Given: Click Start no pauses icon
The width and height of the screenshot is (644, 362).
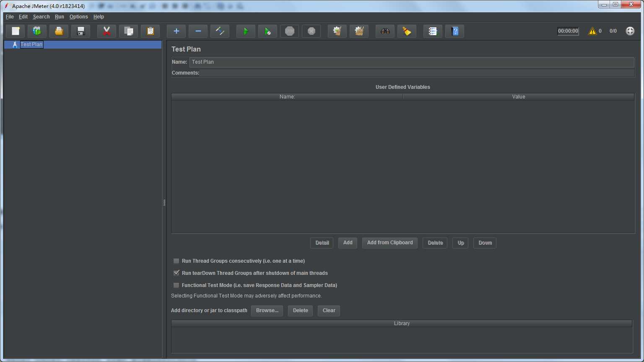Looking at the screenshot, I should 268,31.
